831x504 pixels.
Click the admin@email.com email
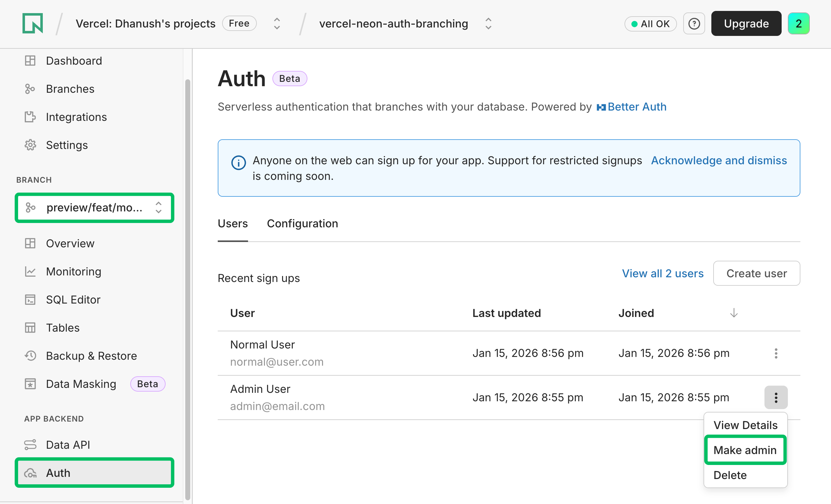tap(277, 406)
